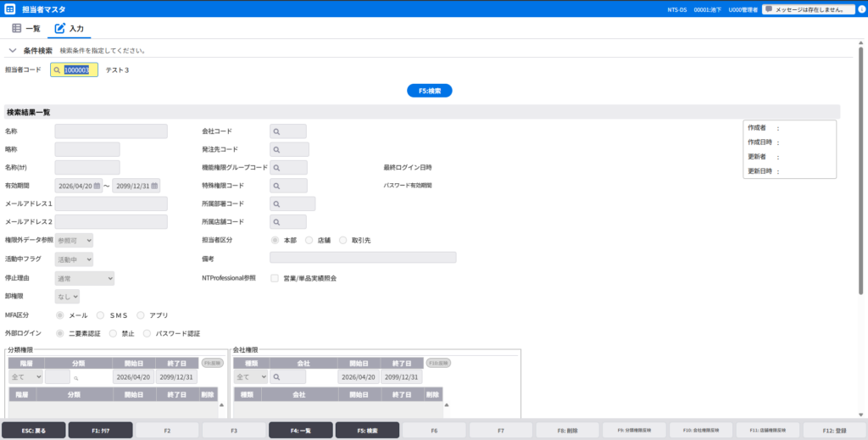Click the 担当者マスタ app icon in header
868x440 pixels.
point(10,8)
